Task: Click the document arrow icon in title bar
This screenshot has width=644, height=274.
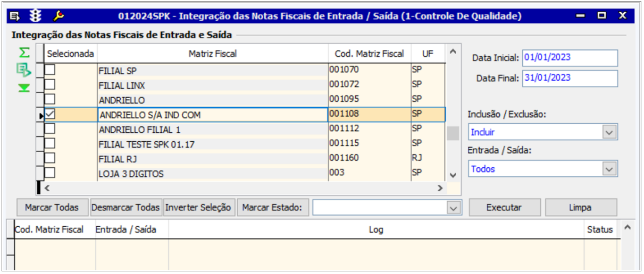Action: click(x=15, y=16)
